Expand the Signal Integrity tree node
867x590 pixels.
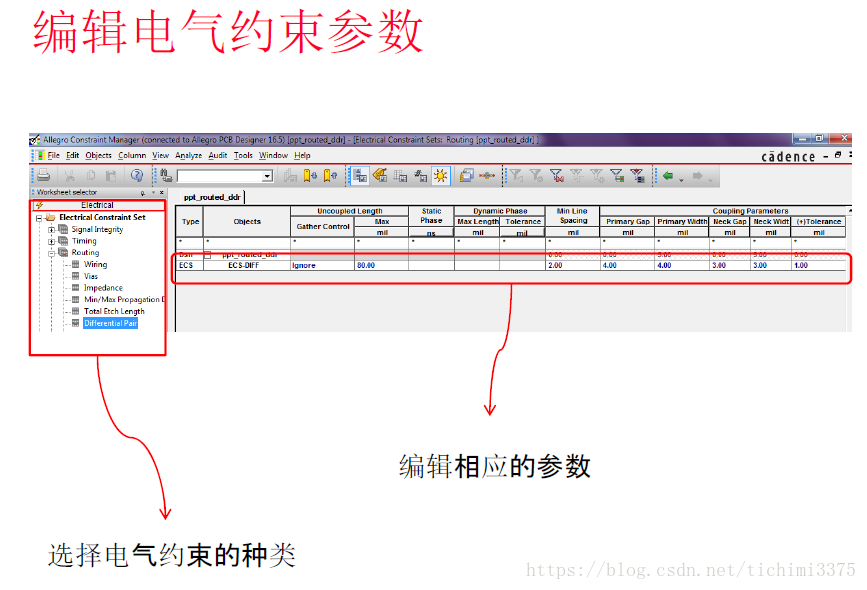tap(51, 229)
